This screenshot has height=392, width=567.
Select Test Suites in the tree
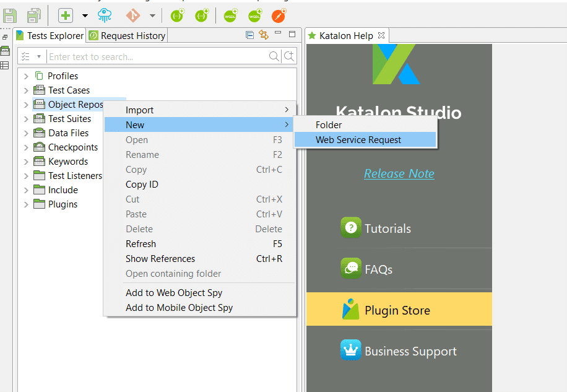69,119
